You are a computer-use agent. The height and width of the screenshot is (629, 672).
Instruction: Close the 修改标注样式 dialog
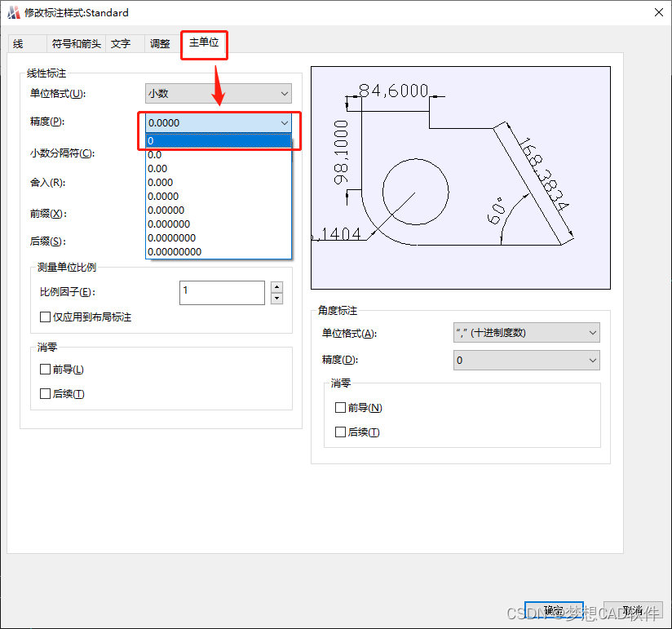[659, 12]
